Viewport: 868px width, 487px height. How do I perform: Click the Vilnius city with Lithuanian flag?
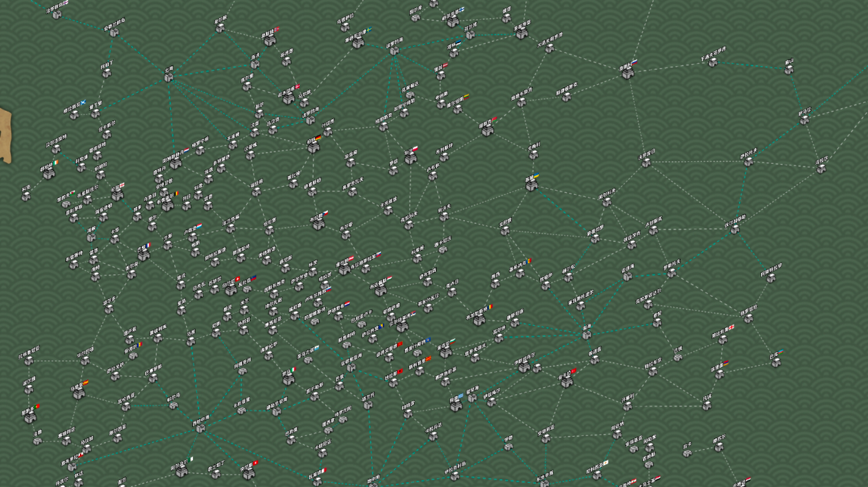[x=457, y=109]
